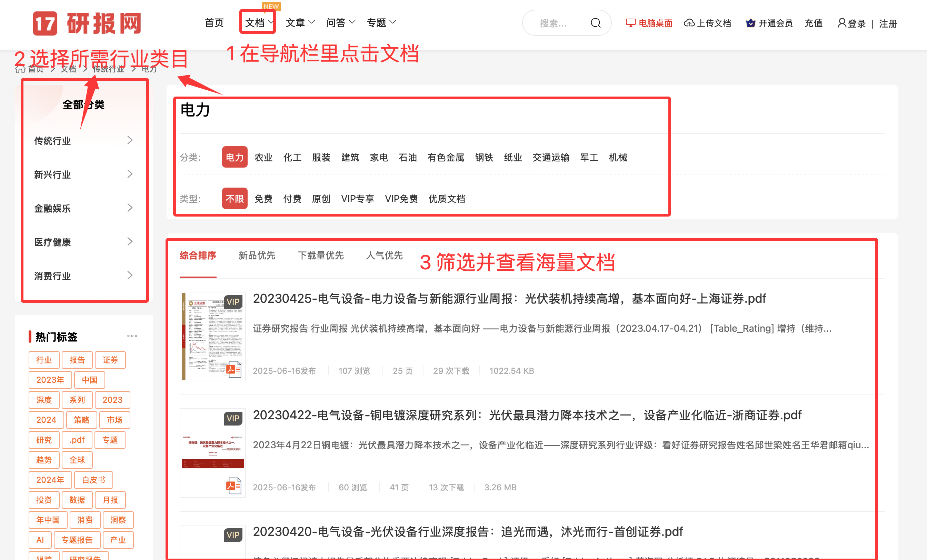Click PDF icon on 上海证券 report thumbnail
The width and height of the screenshot is (927, 560).
[x=233, y=370]
